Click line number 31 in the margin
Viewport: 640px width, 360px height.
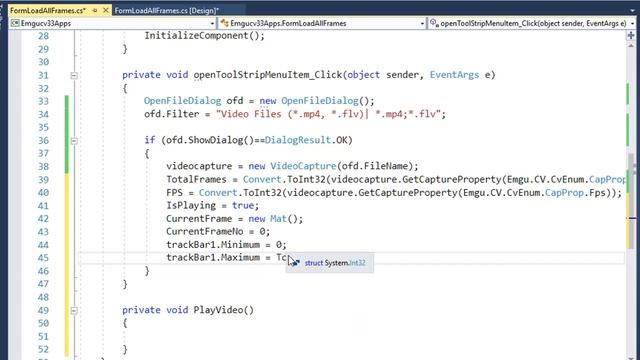tap(43, 76)
